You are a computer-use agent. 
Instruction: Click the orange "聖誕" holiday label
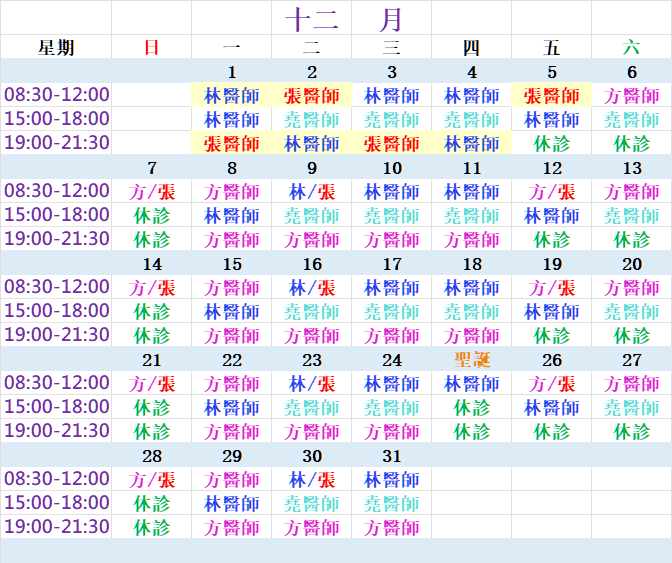click(471, 360)
